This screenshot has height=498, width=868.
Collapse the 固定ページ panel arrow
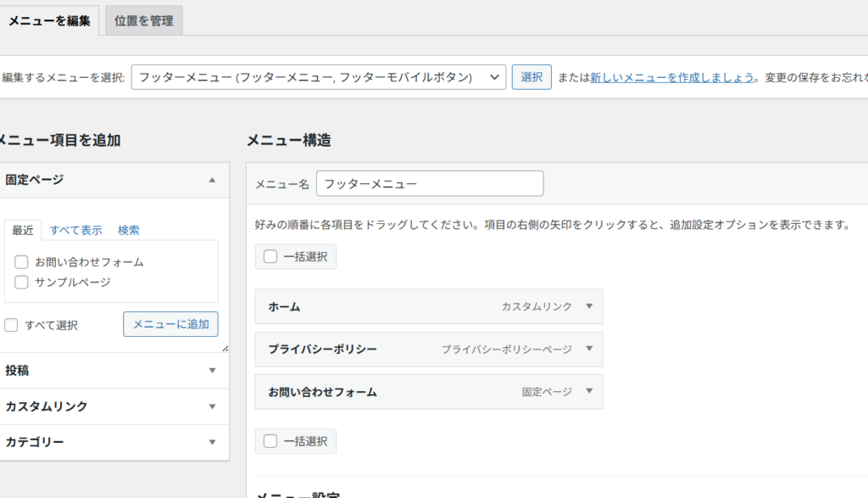coord(212,180)
